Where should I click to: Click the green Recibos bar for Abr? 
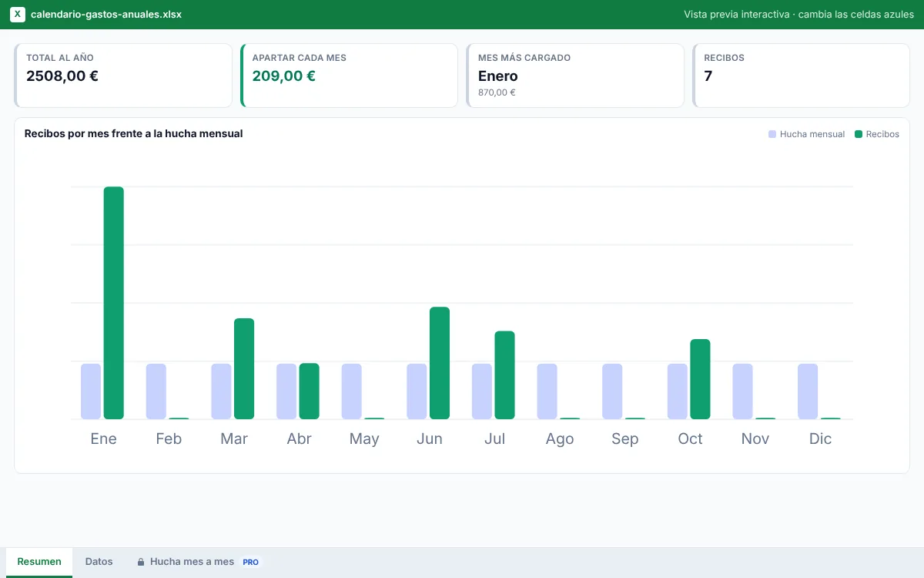point(310,391)
